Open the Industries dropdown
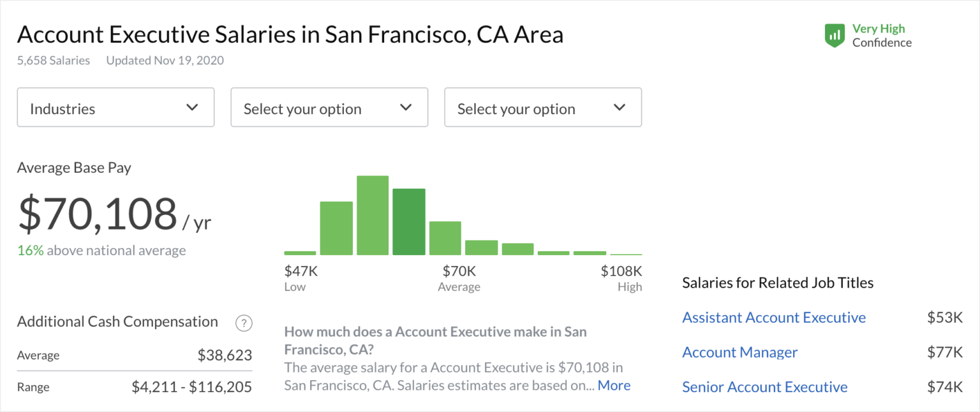This screenshot has height=412, width=980. [115, 107]
